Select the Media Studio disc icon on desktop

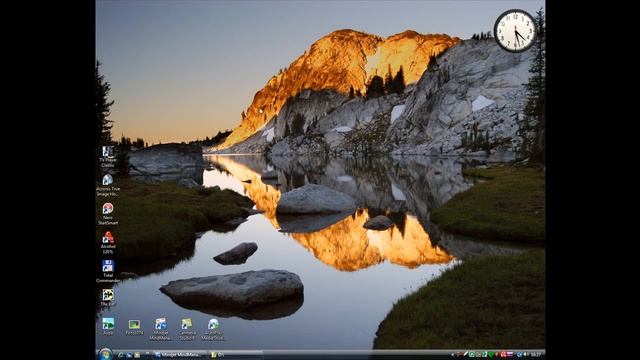click(x=213, y=329)
